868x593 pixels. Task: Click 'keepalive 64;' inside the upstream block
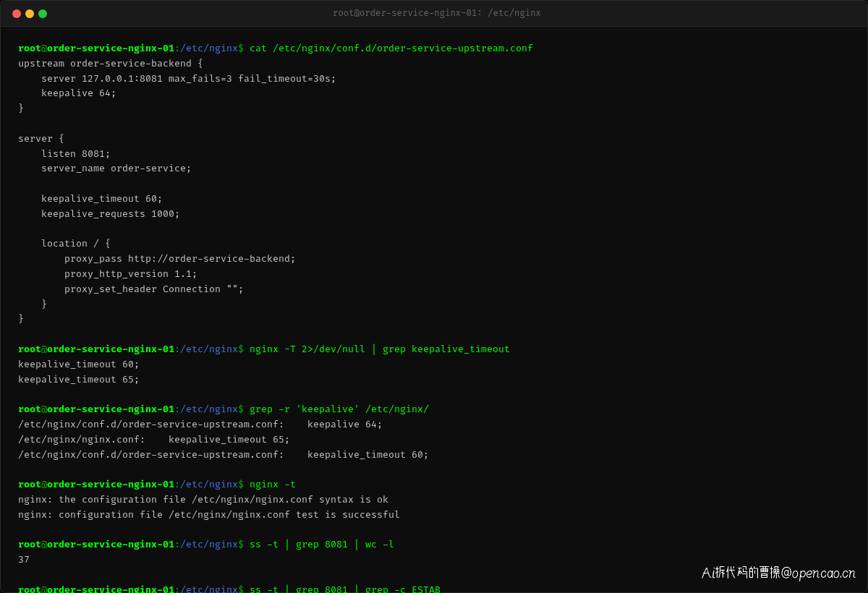click(79, 93)
